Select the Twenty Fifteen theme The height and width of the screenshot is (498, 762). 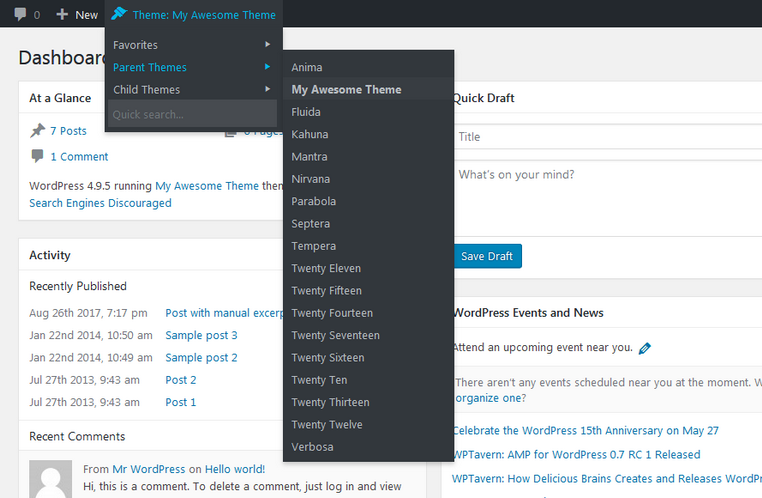[368, 291]
